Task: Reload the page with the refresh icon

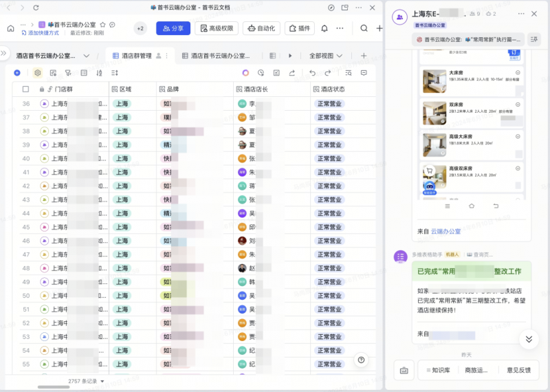Action: [x=36, y=8]
